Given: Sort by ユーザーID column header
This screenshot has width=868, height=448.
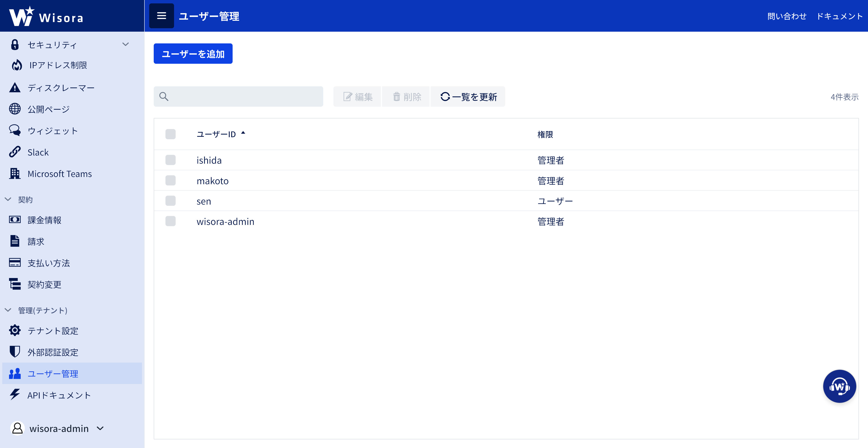Looking at the screenshot, I should 216,134.
